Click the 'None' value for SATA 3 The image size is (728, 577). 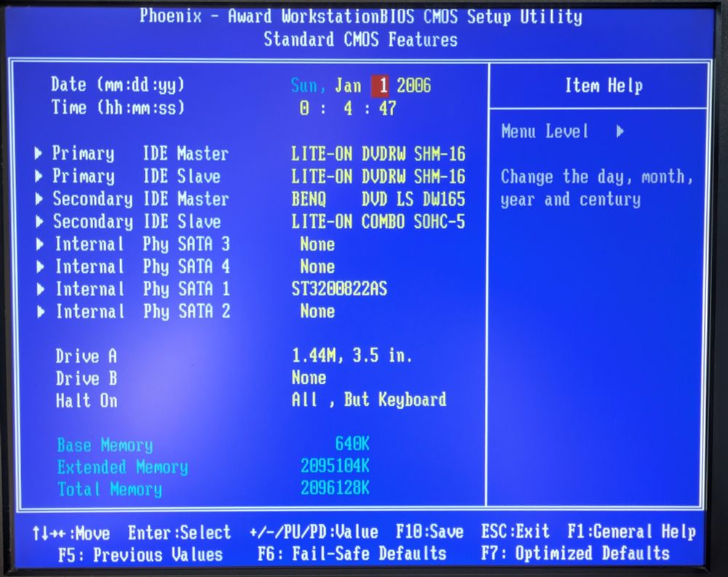(x=317, y=244)
